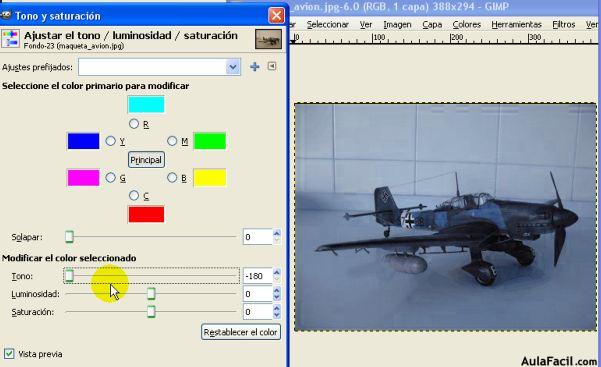
Task: Click the red color swatch
Action: (146, 214)
